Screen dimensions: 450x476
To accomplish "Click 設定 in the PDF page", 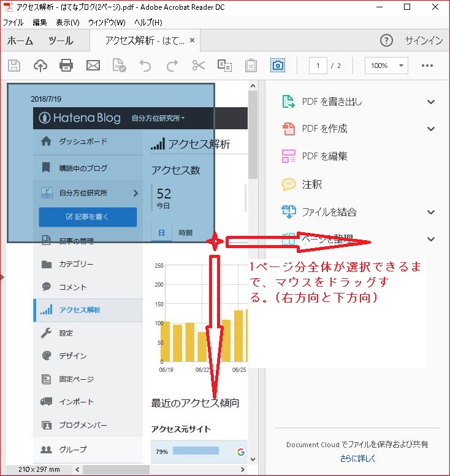I will pyautogui.click(x=66, y=333).
